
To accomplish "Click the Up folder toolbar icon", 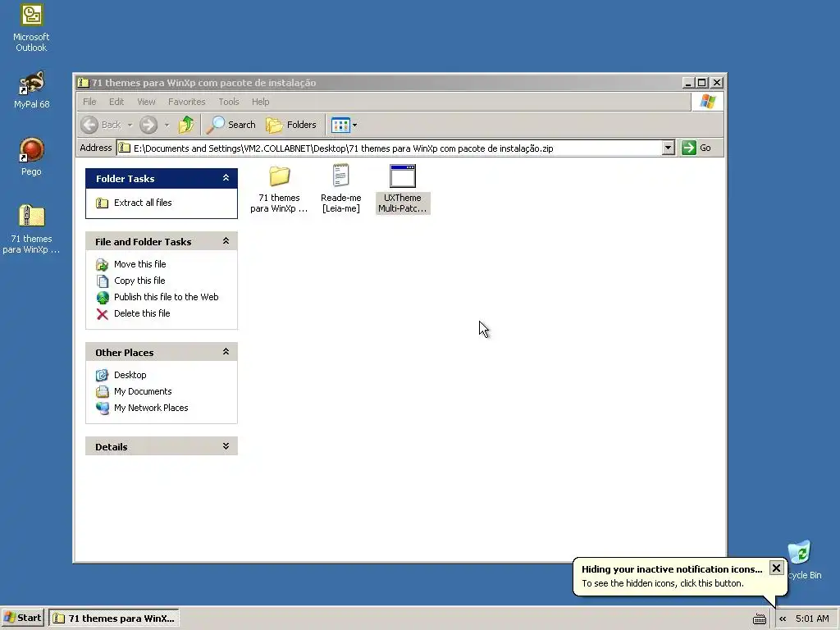I will click(186, 125).
